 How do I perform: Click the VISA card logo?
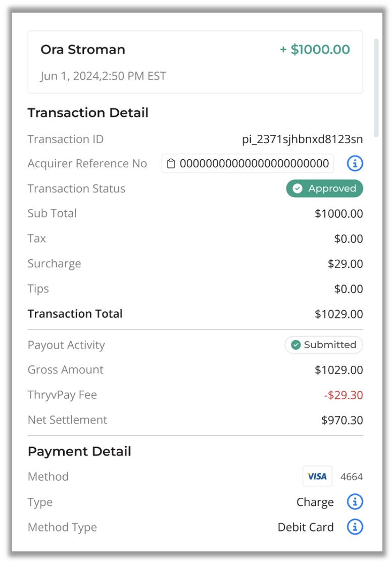click(317, 477)
